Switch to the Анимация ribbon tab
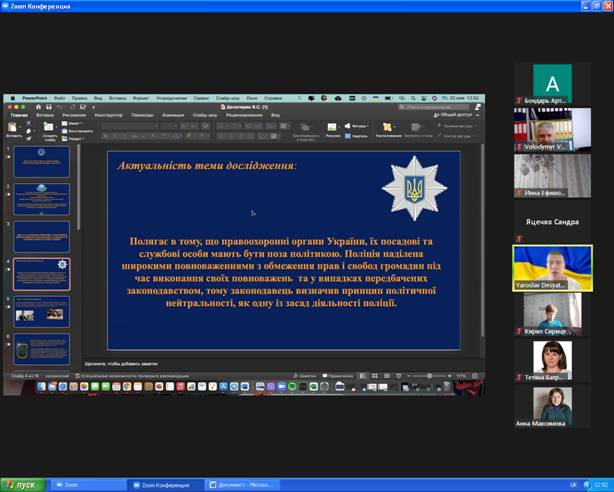Screen dimensions: 614x492 tap(173, 115)
